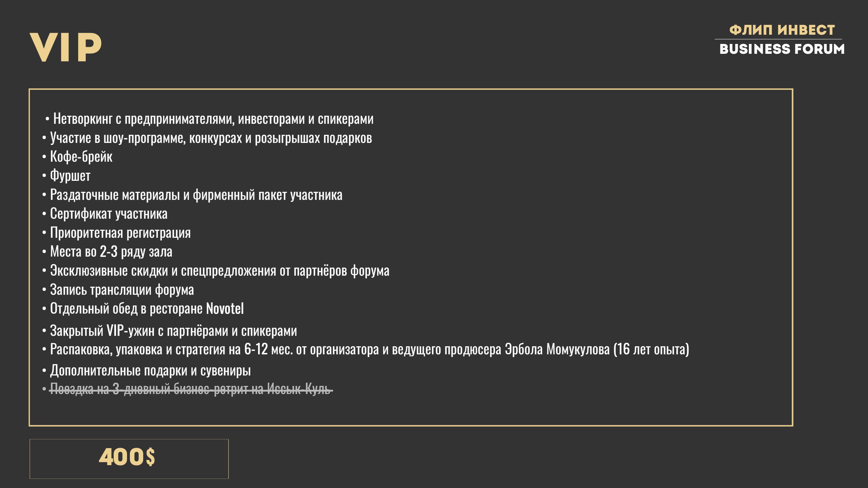
Task: Click the Дополнительные подарки и сувениры item
Action: click(x=150, y=371)
